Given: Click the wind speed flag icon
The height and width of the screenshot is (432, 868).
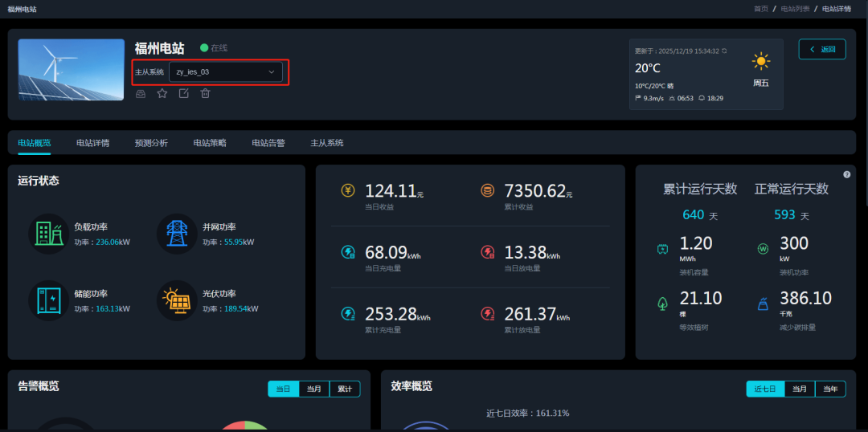Looking at the screenshot, I should 638,98.
